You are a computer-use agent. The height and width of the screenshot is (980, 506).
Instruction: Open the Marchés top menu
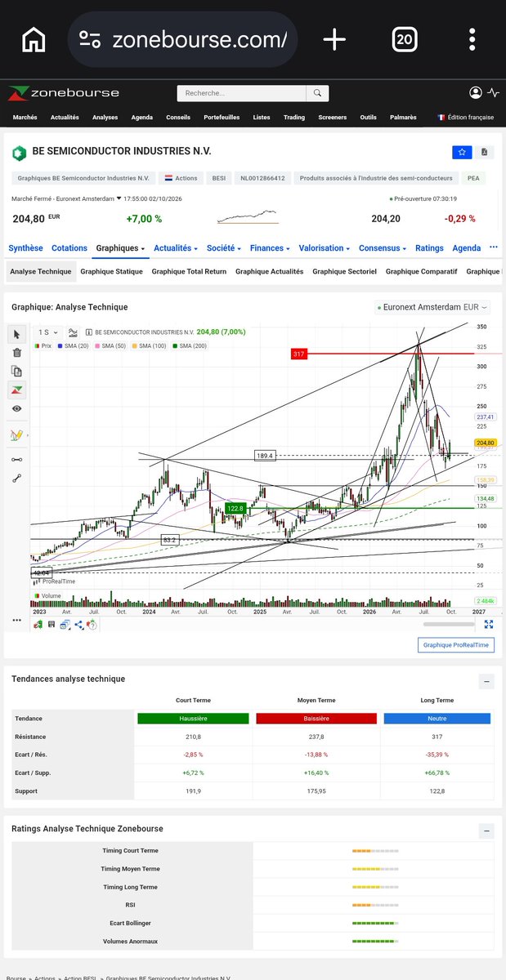coord(25,118)
